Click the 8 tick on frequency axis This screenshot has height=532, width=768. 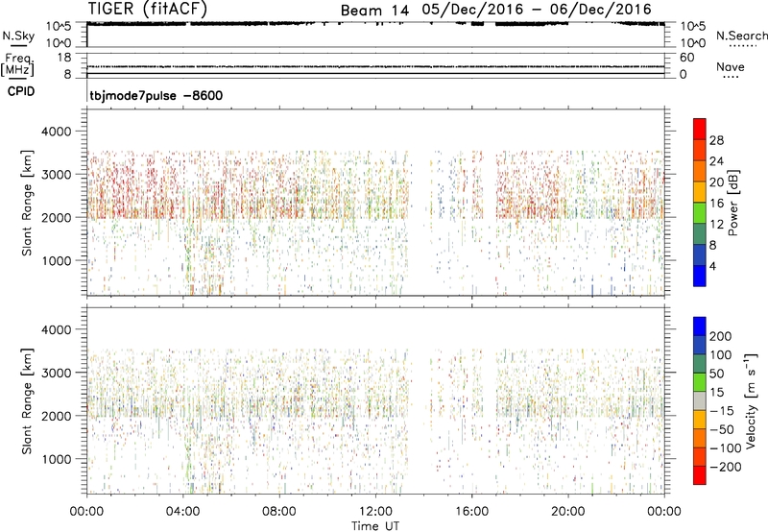point(67,74)
